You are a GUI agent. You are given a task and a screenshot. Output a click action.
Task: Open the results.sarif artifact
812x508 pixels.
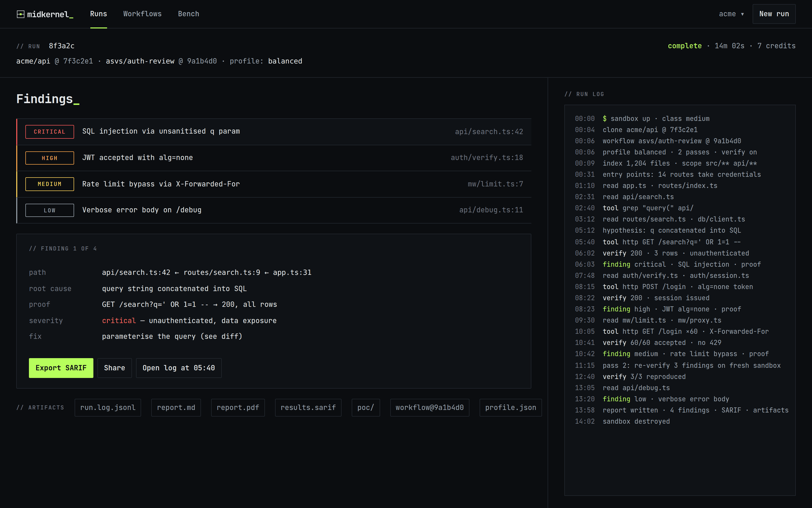pyautogui.click(x=308, y=407)
